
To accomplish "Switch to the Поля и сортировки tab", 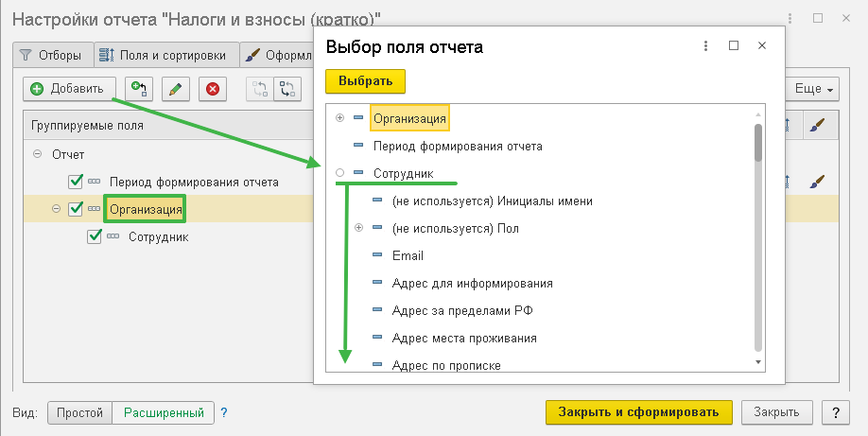I will click(x=166, y=56).
